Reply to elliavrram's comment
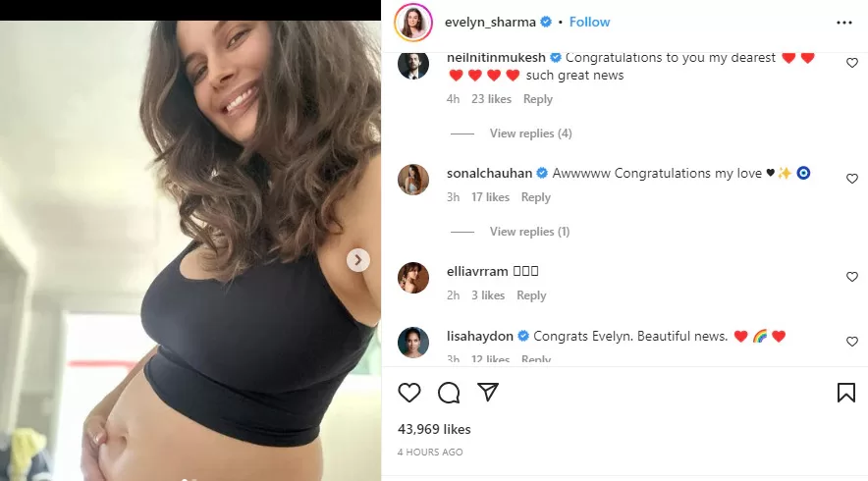Viewport: 868px width, 481px height. click(531, 295)
